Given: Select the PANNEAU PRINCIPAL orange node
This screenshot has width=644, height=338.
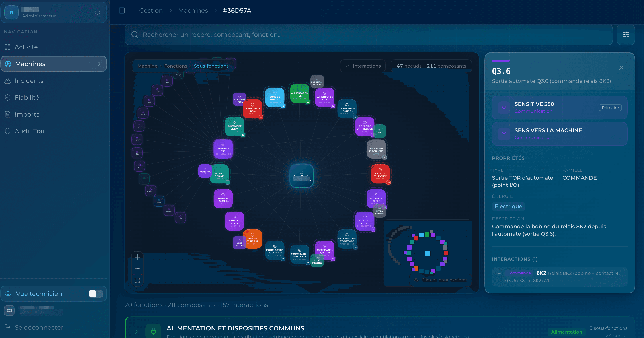Looking at the screenshot, I should point(253,239).
